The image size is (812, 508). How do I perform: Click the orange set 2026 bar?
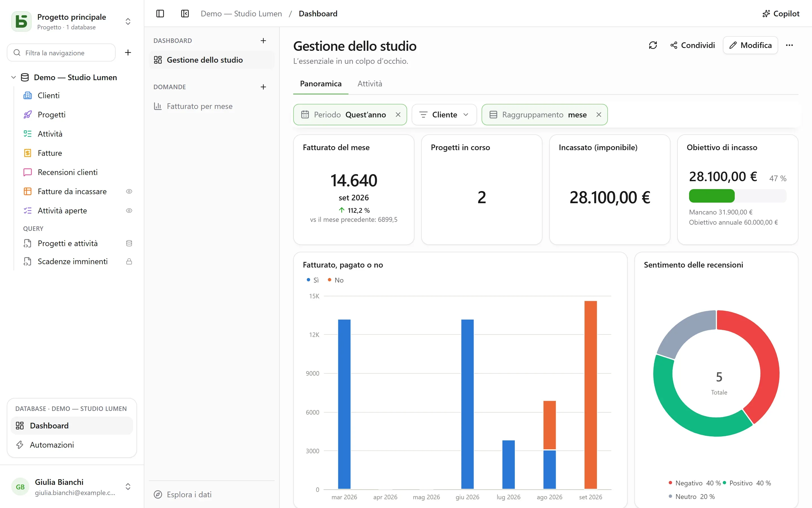coord(591,395)
